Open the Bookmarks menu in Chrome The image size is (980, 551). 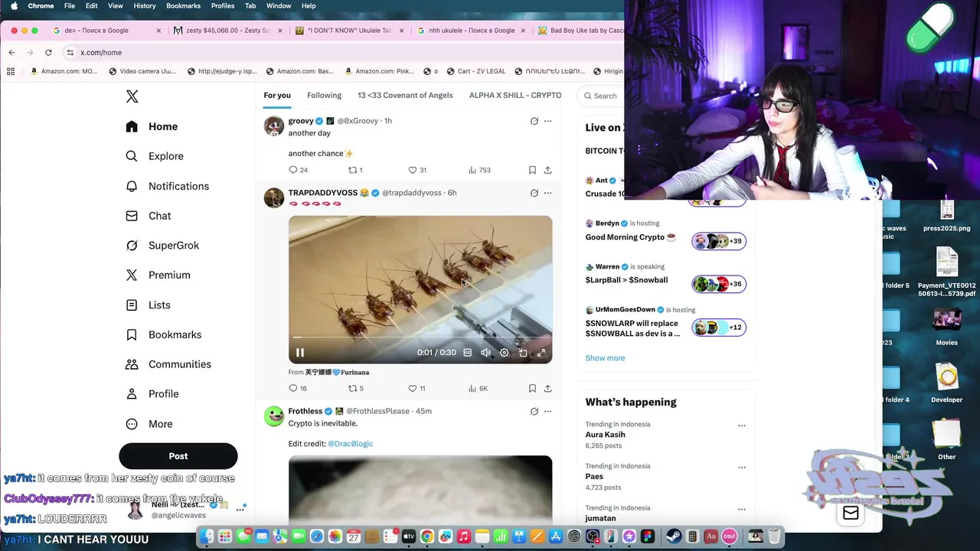click(x=183, y=6)
